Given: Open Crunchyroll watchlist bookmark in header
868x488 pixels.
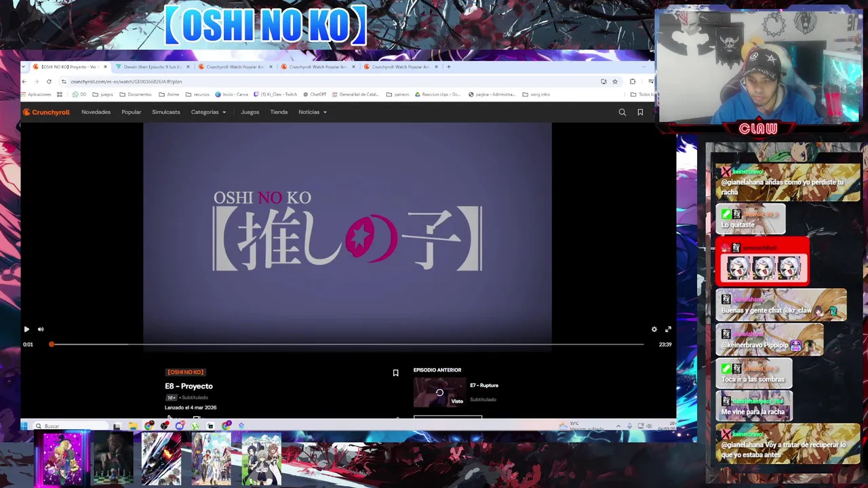Looking at the screenshot, I should [640, 112].
